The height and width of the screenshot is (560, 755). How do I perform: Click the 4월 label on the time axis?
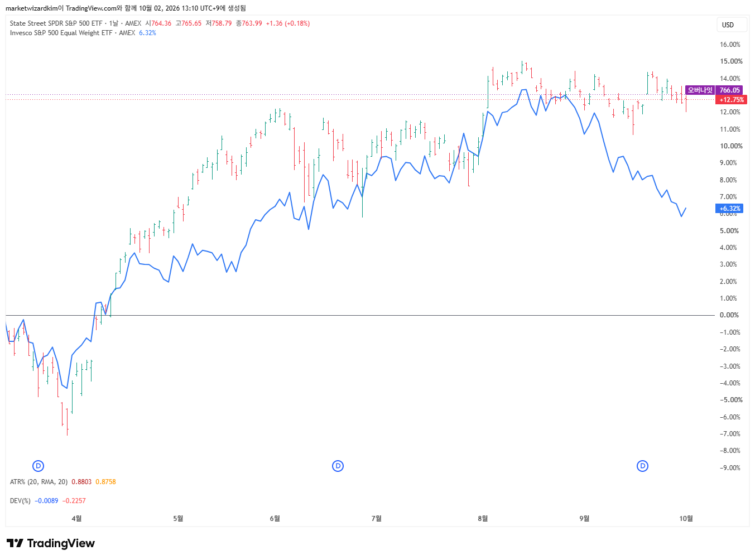coord(76,519)
